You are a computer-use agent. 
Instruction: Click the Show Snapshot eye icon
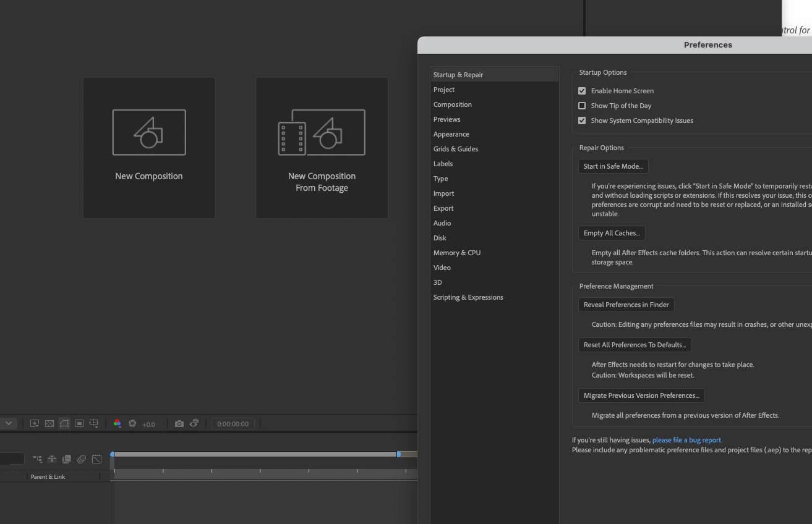point(194,423)
